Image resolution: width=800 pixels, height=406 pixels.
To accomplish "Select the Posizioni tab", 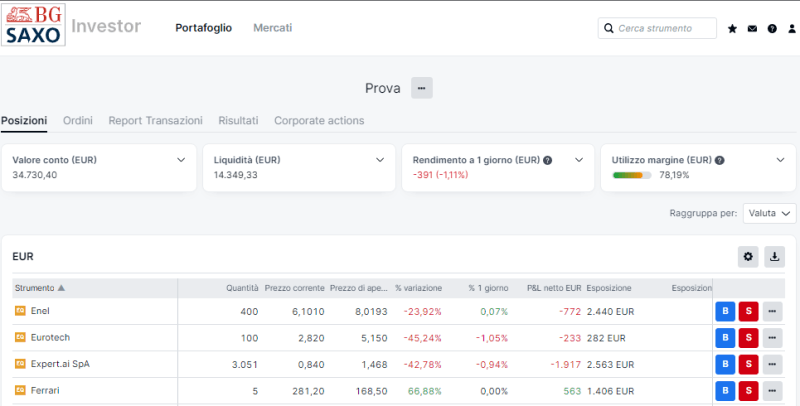I will 24,121.
